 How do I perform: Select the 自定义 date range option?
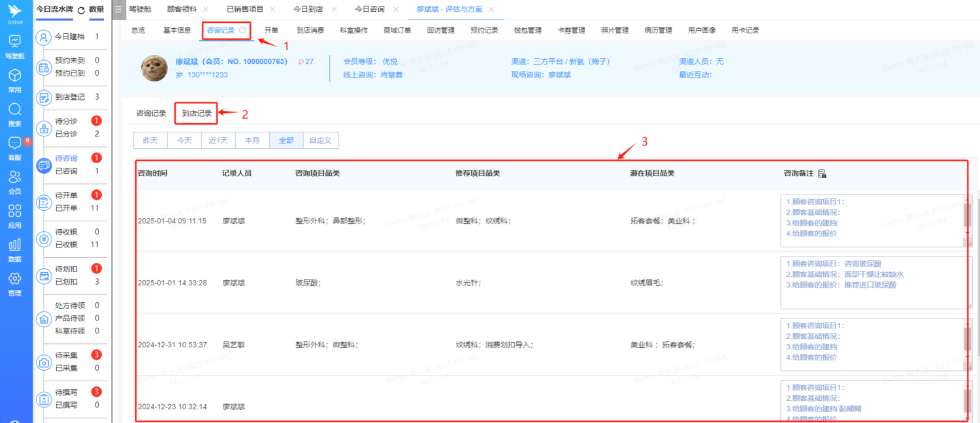tap(321, 140)
